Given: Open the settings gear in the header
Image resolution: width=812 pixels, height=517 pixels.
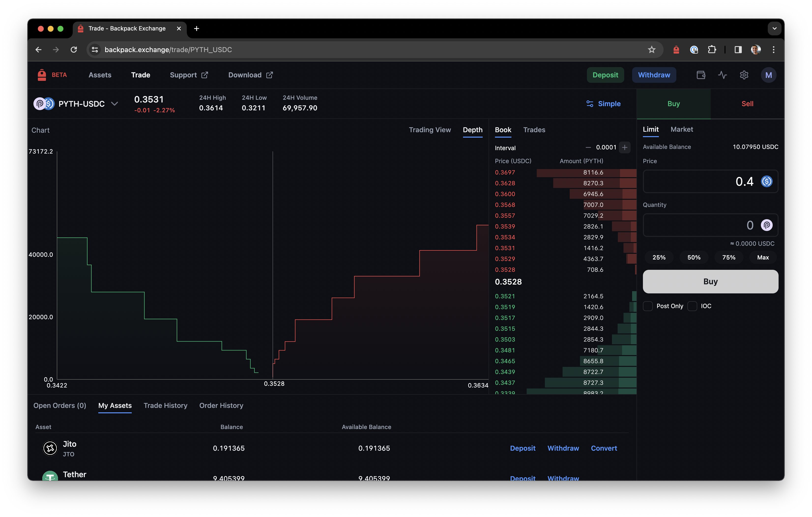Looking at the screenshot, I should click(x=744, y=75).
